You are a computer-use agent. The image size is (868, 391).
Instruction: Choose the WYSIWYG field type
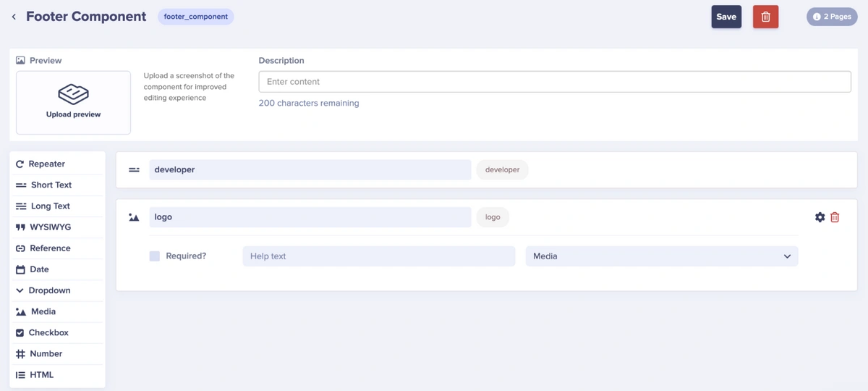tap(50, 227)
